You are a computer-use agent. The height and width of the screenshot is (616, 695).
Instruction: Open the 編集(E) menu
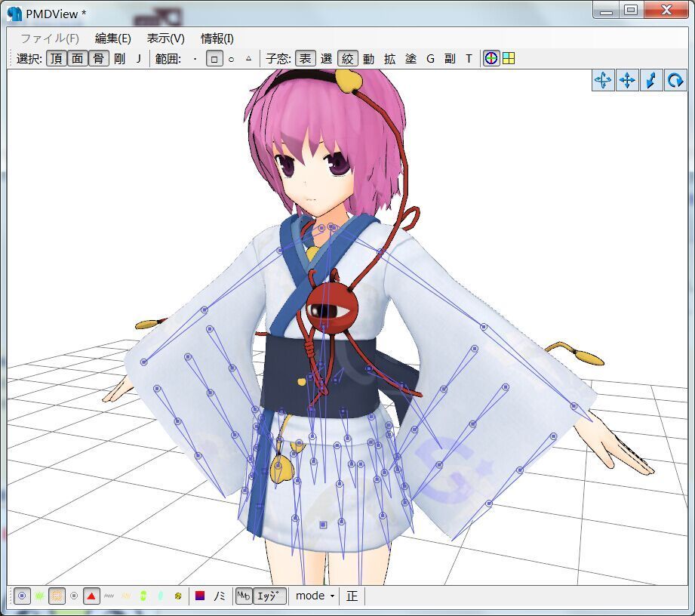(x=112, y=38)
